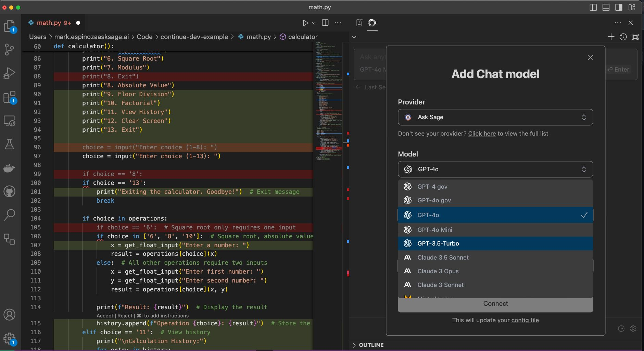Click line number 100 in gutter
644x351 pixels.
tap(36, 183)
